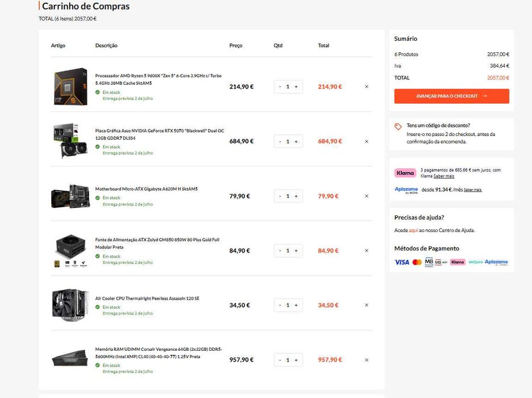The image size is (532, 398).
Task: Open the Centro de Ajuda 'aqui' link
Action: point(413,230)
